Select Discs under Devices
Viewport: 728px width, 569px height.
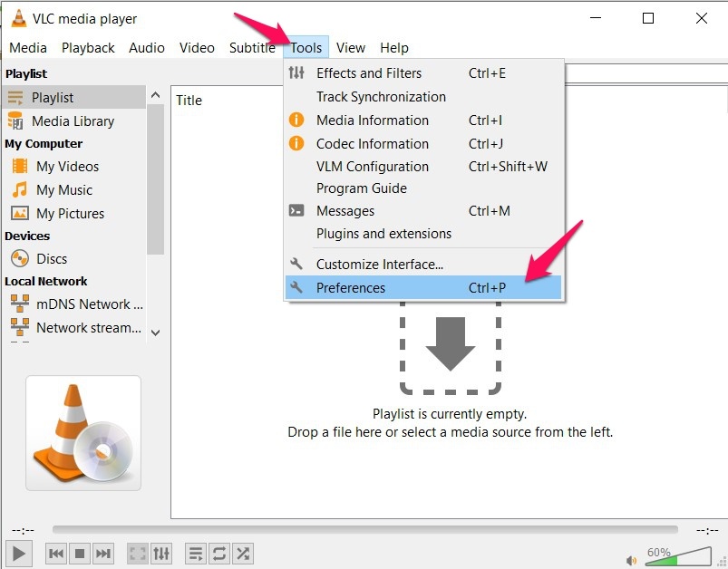(x=49, y=258)
